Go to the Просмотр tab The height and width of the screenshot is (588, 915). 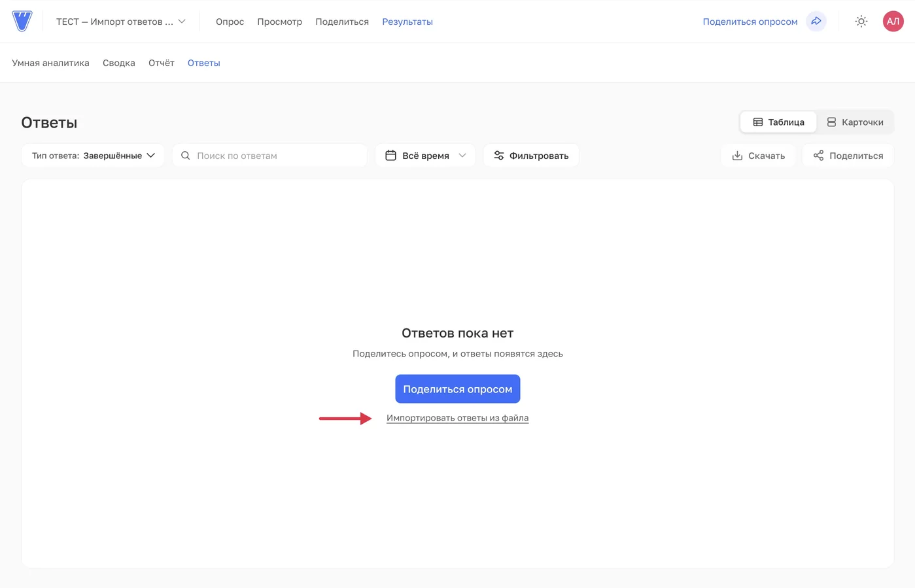pos(279,22)
